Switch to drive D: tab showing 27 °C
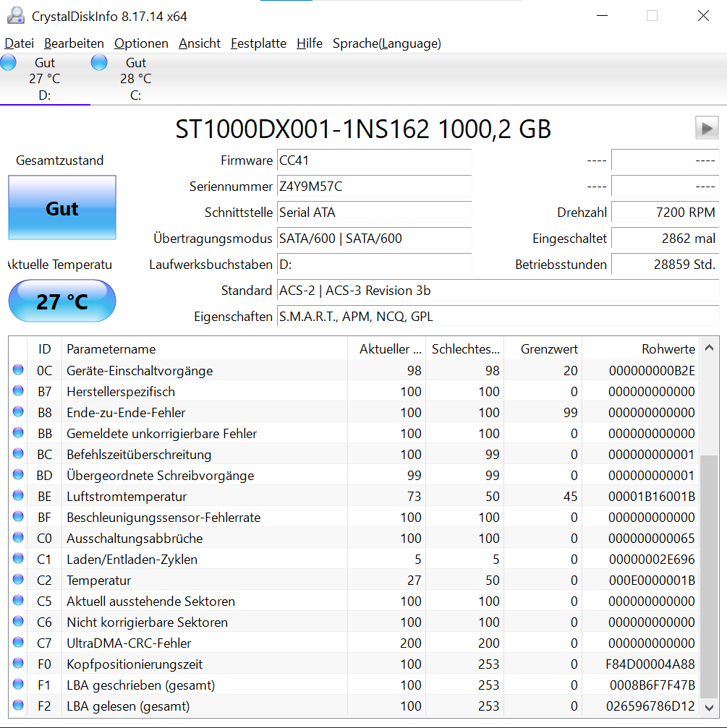The width and height of the screenshot is (727, 728). point(45,79)
